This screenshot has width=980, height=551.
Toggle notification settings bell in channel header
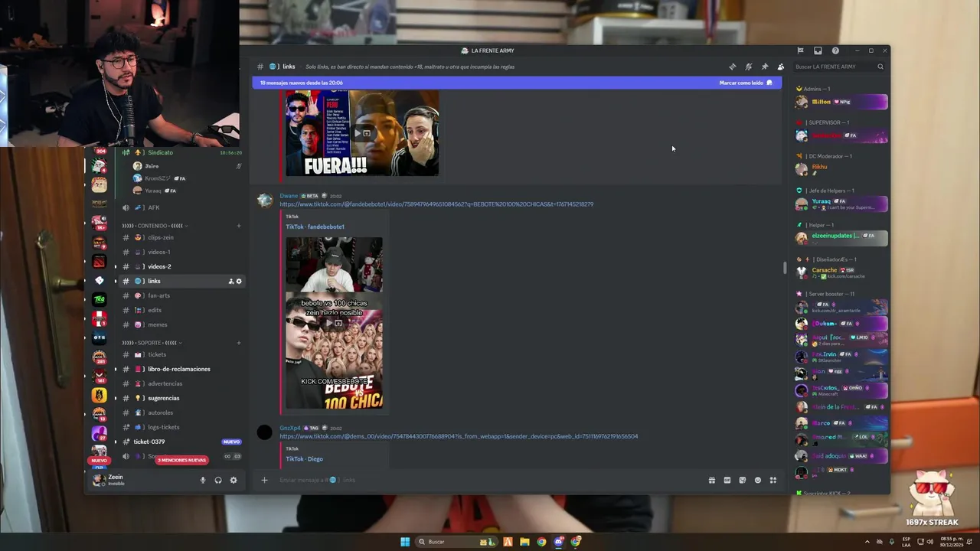(x=749, y=67)
